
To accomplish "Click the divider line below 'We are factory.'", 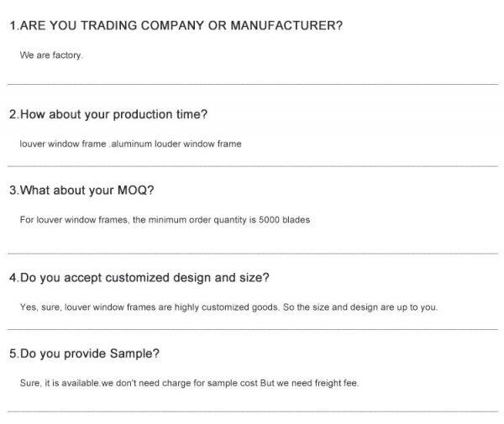I will coord(252,84).
